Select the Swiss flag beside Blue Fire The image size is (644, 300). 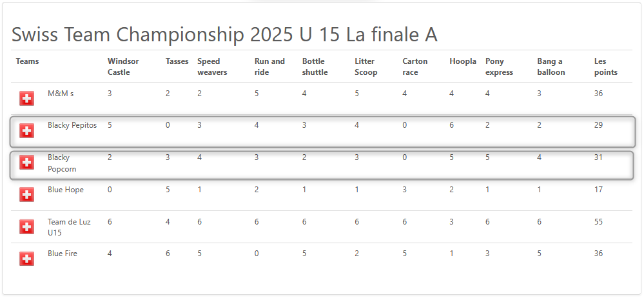(x=26, y=259)
